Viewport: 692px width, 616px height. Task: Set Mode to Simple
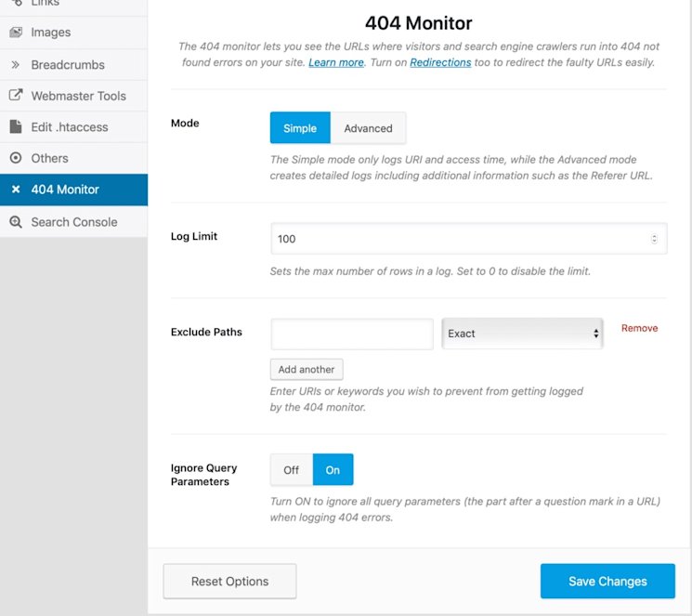300,128
